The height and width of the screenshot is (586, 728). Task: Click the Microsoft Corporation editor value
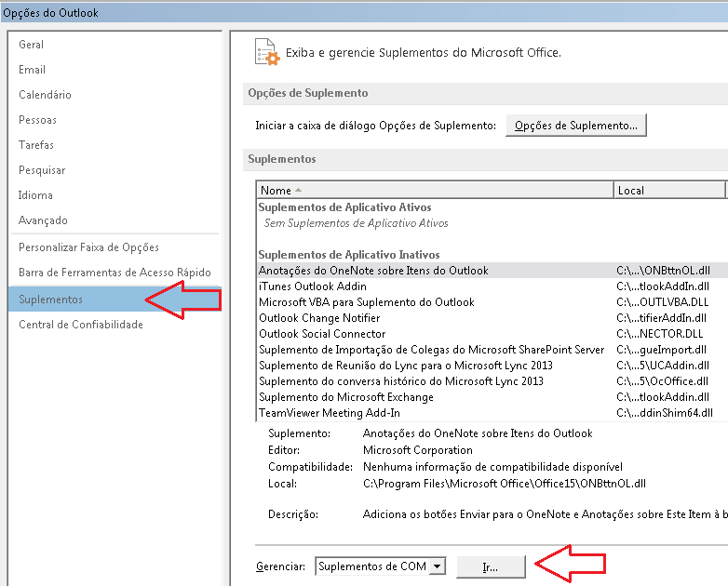tap(418, 450)
